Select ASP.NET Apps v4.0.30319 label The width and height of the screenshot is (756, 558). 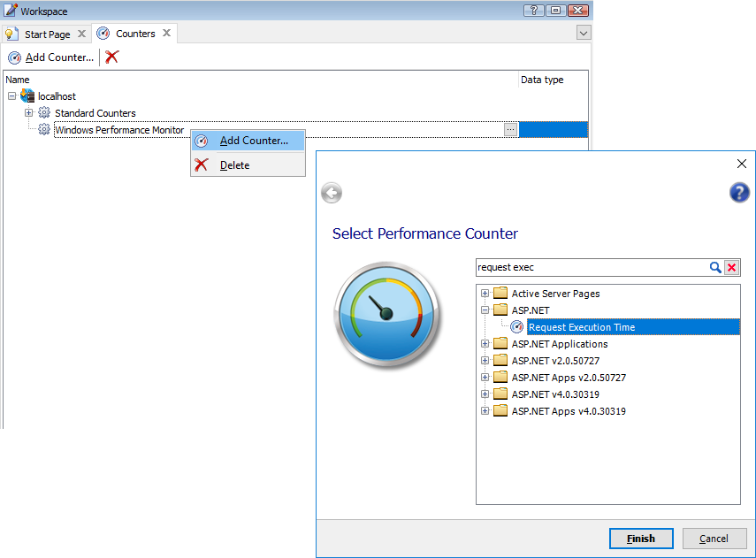569,411
